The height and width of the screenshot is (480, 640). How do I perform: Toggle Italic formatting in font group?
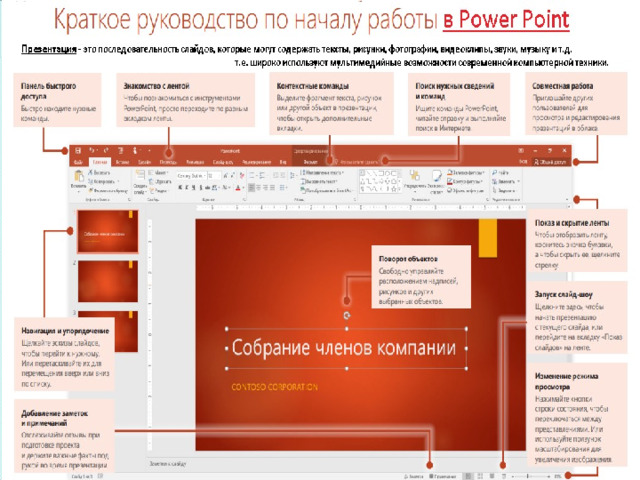[x=187, y=187]
